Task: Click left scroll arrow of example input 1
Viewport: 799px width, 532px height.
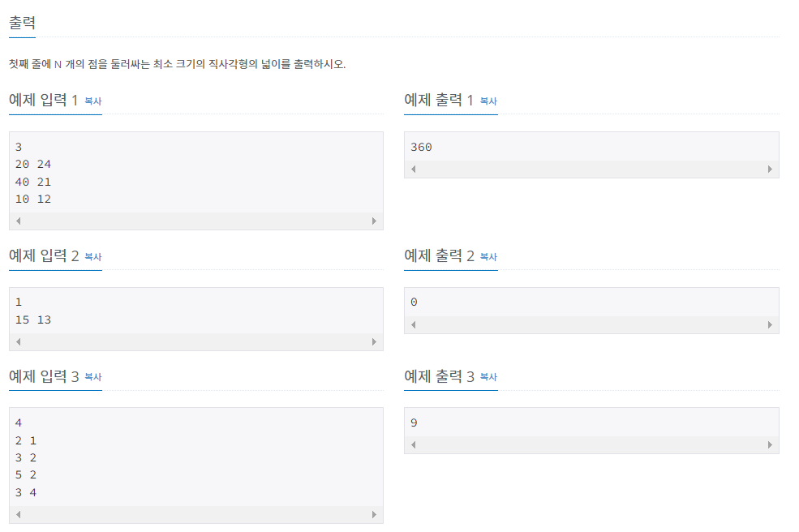Action: (19, 221)
